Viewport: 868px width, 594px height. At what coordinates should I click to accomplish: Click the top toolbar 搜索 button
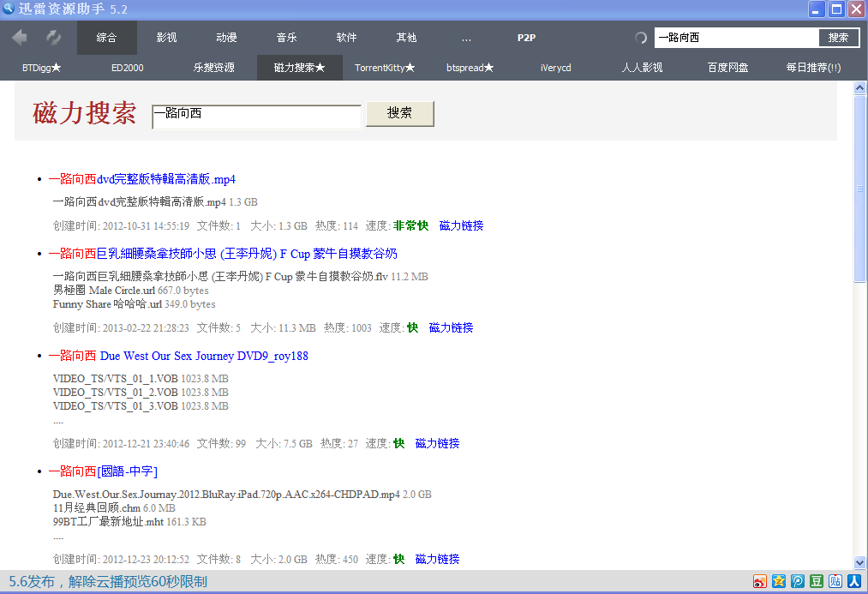(838, 38)
